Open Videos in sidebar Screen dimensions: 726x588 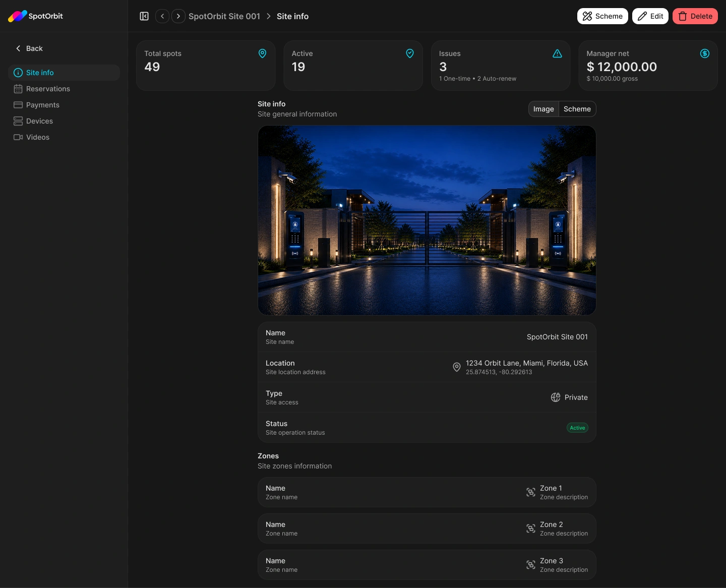click(64, 137)
